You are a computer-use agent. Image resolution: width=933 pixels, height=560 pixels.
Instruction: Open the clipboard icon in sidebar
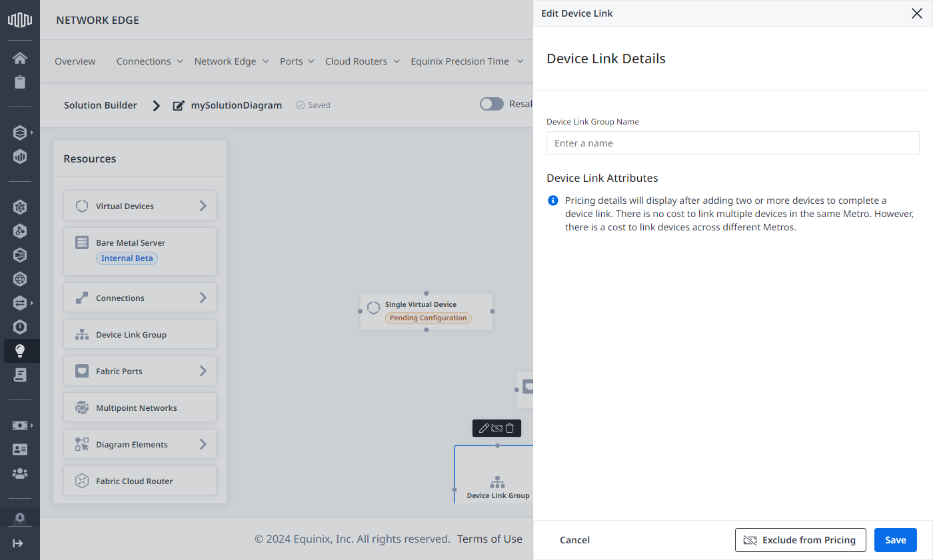click(x=20, y=83)
